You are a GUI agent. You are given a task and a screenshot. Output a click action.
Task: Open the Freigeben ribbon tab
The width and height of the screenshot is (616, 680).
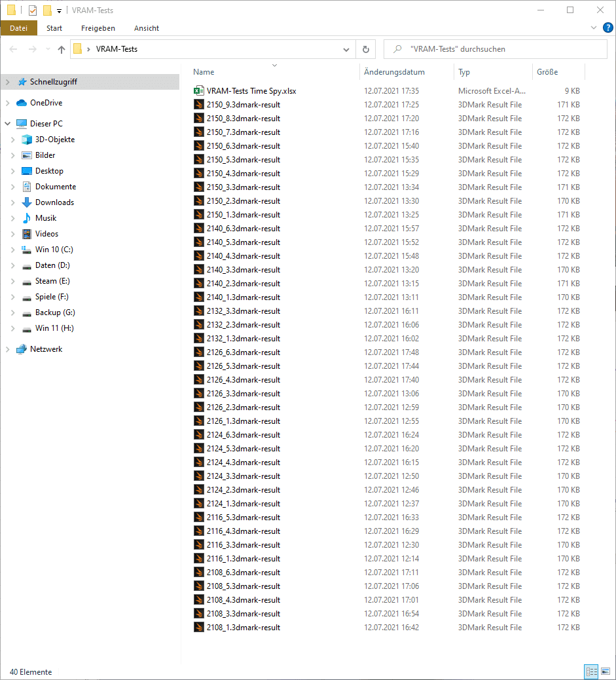click(98, 28)
